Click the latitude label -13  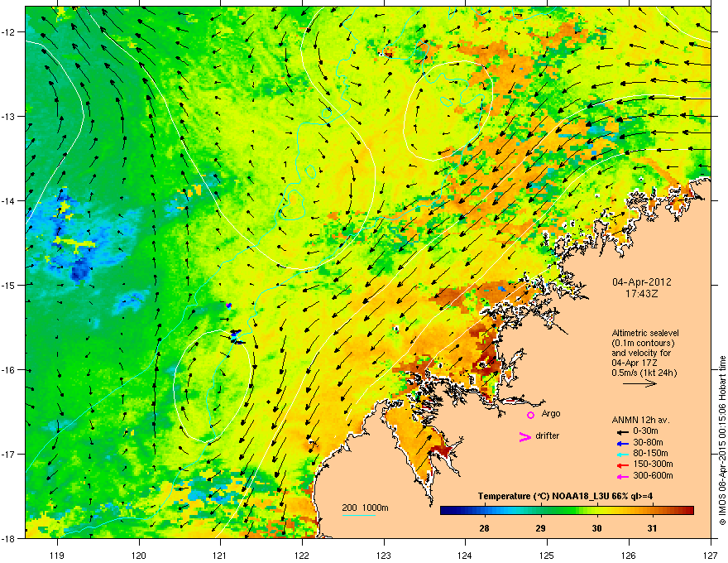[x=9, y=116]
